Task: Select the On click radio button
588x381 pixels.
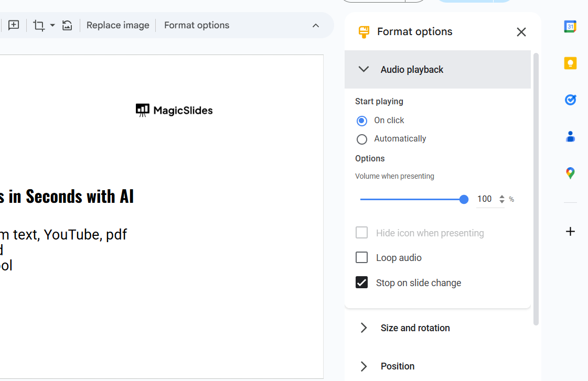Action: coord(362,121)
